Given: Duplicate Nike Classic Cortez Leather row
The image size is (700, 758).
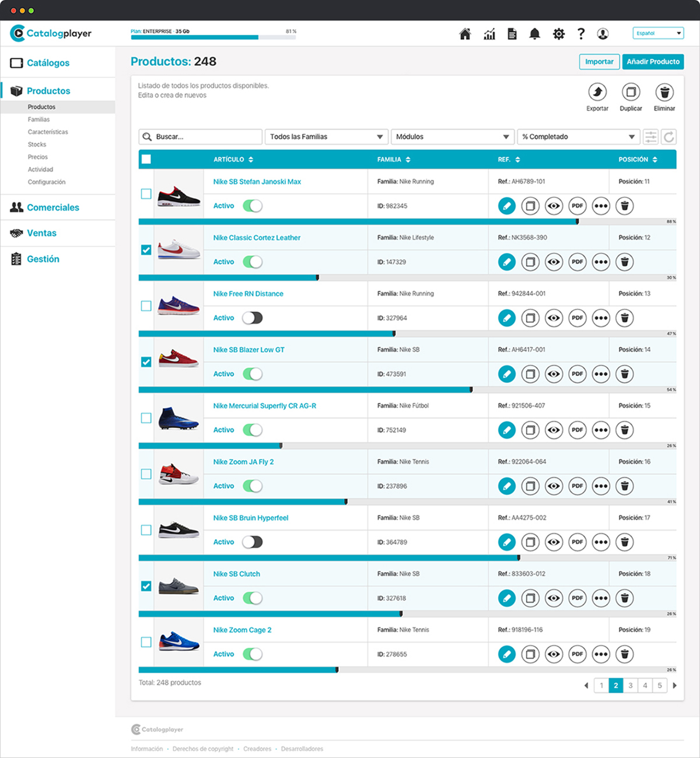Looking at the screenshot, I should [x=530, y=262].
